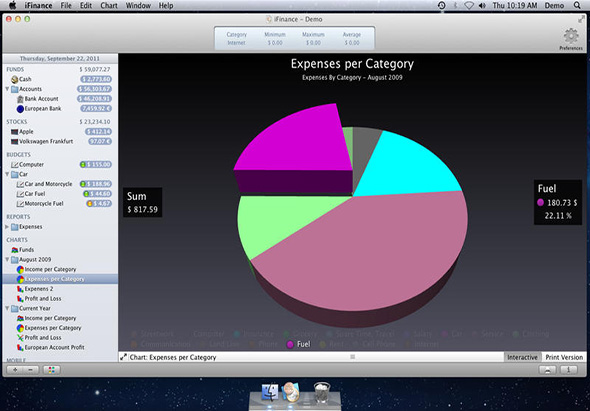Screen dimensions: 590x411
Task: Collapse the Accounts folder
Action: [7, 89]
